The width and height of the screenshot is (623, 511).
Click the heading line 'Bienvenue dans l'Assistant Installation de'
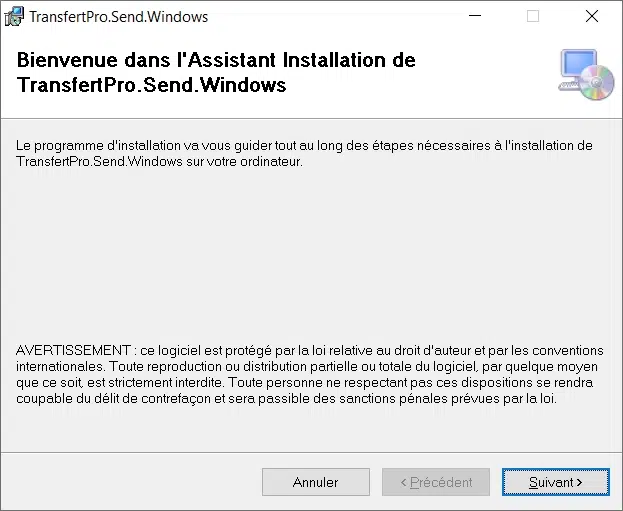216,60
